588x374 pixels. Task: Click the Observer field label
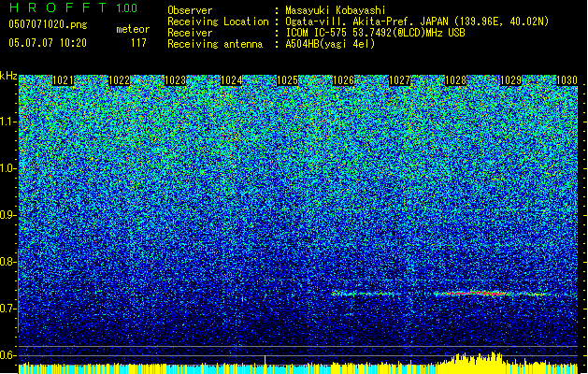click(x=190, y=10)
